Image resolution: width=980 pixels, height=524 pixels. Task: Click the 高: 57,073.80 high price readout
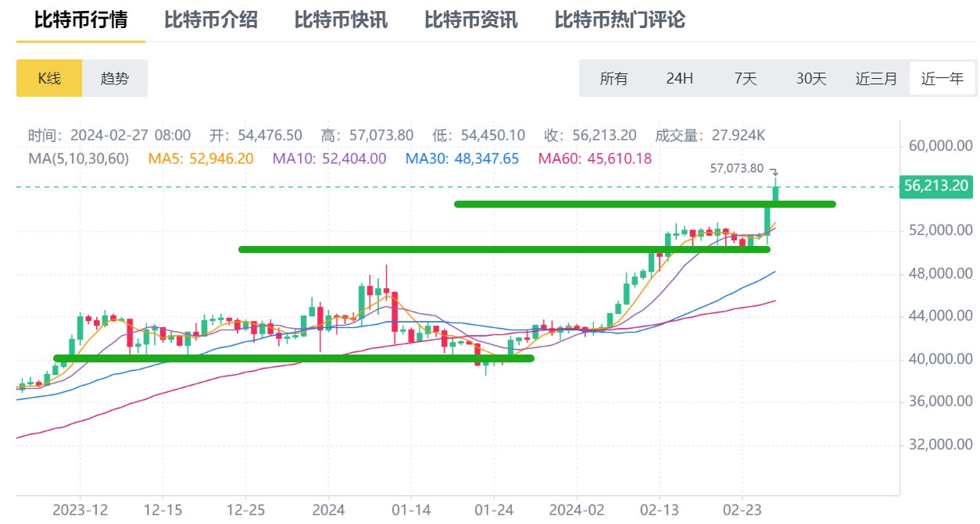coord(367,135)
